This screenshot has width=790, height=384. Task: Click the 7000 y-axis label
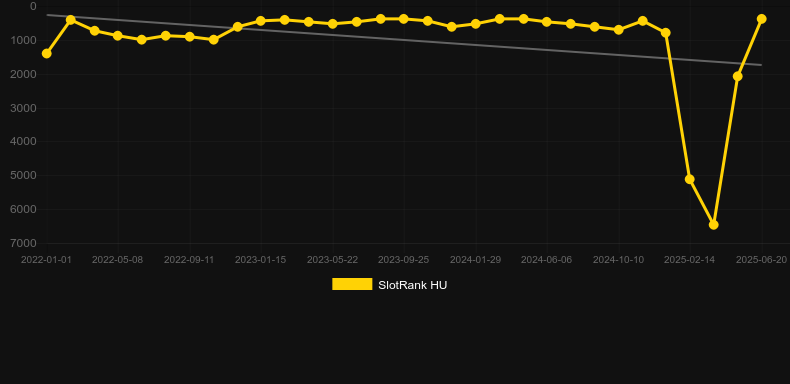pyautogui.click(x=23, y=243)
